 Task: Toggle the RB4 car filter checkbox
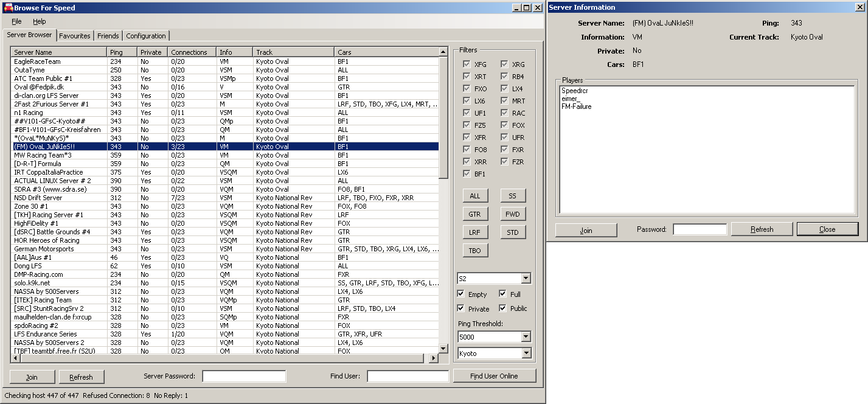pyautogui.click(x=504, y=76)
